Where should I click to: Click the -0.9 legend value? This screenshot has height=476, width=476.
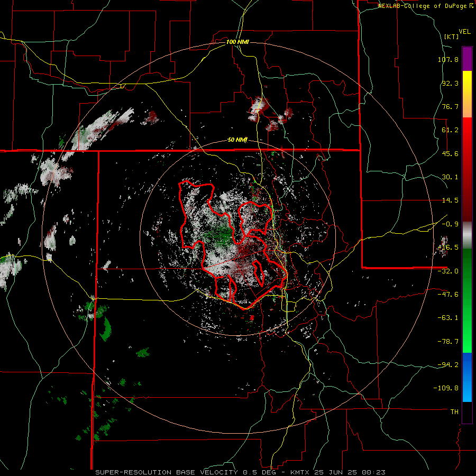pyautogui.click(x=450, y=224)
